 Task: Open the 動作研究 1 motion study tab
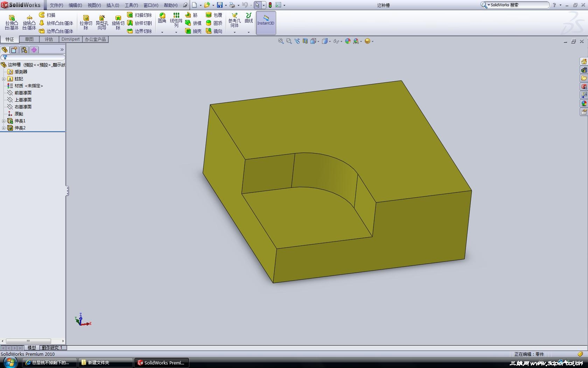[52, 348]
